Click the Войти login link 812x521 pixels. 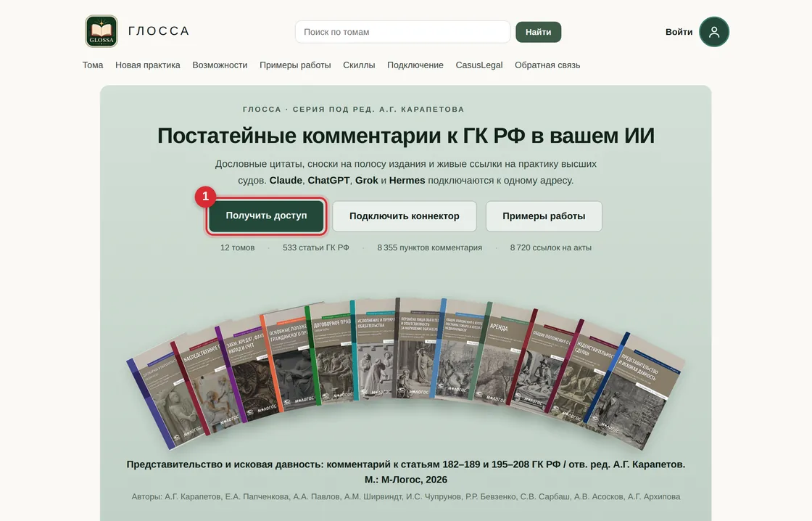click(679, 32)
